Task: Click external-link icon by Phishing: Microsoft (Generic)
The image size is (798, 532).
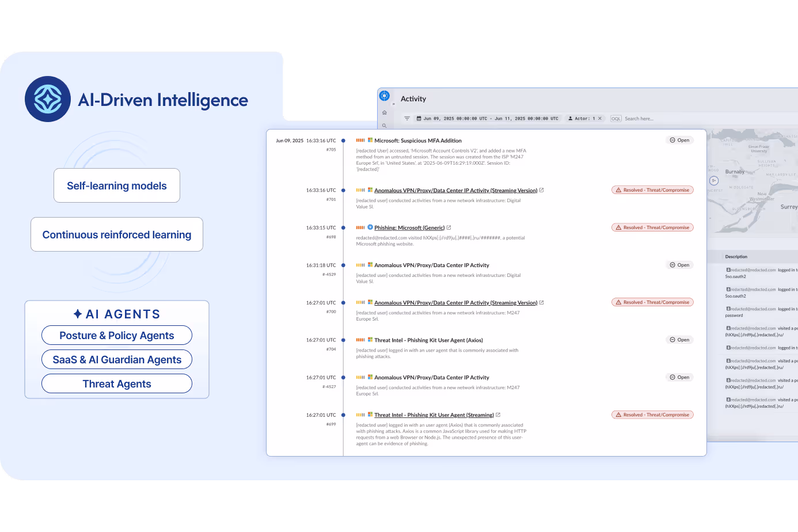Action: point(449,227)
